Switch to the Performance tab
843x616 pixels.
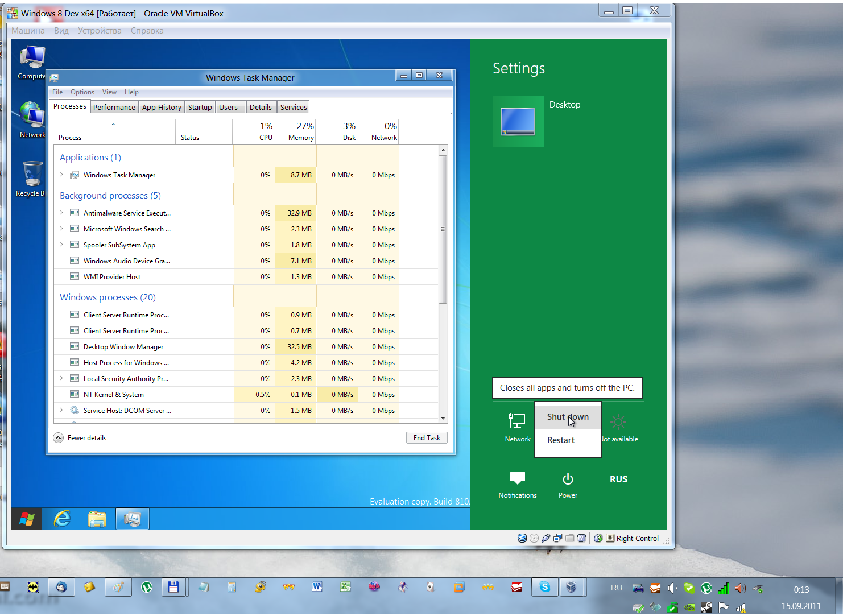(x=114, y=107)
